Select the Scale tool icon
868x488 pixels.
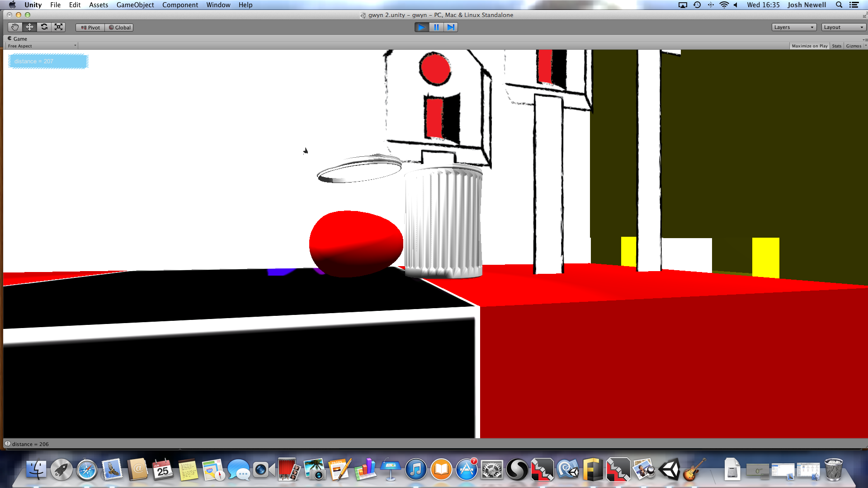(59, 27)
